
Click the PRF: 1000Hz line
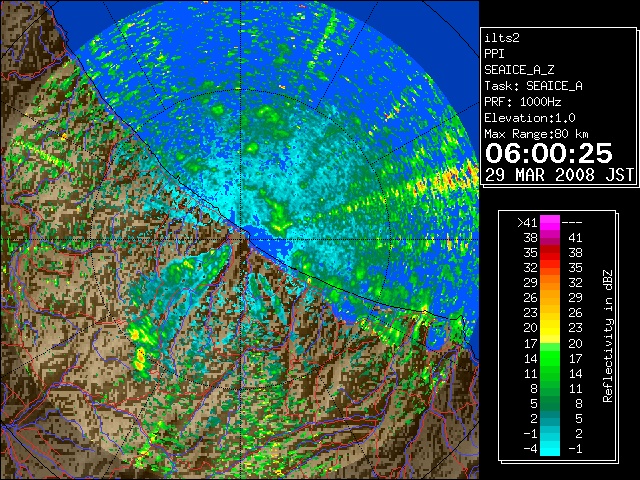pyautogui.click(x=523, y=102)
